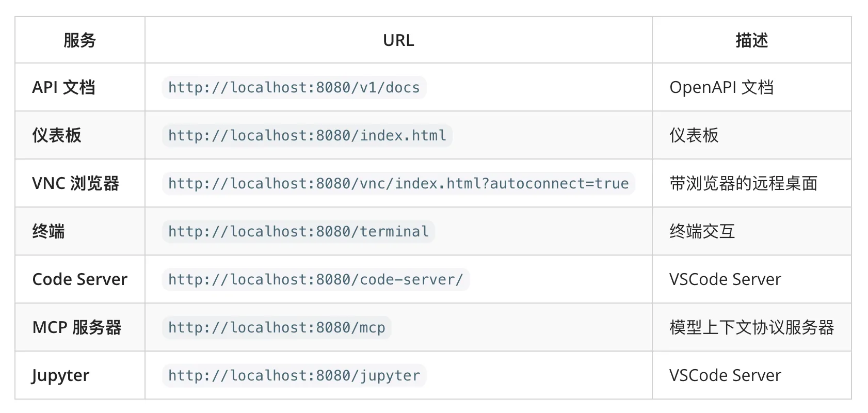868x413 pixels.
Task: Open the localhost:8080/index.html dashboard URL
Action: tap(307, 135)
